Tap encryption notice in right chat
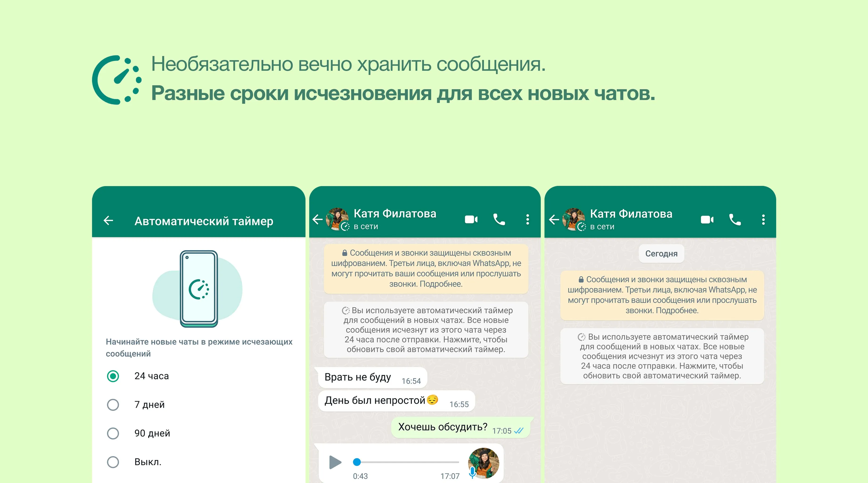The image size is (868, 483). tap(662, 295)
